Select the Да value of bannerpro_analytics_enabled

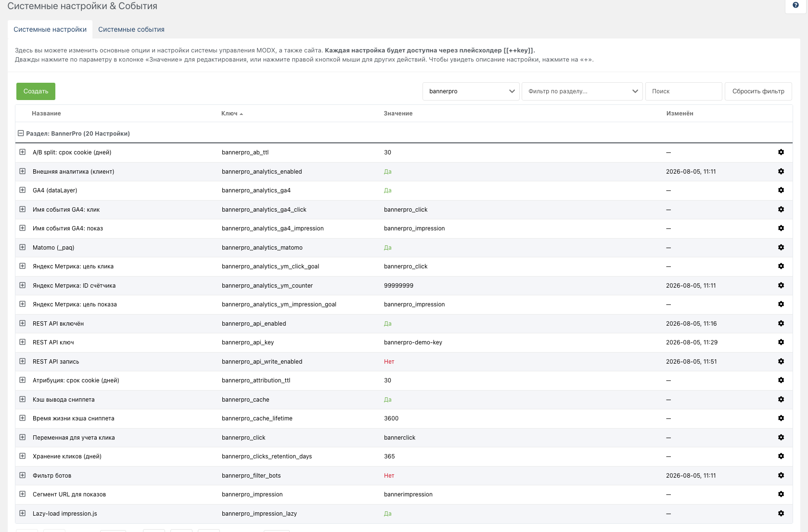388,172
